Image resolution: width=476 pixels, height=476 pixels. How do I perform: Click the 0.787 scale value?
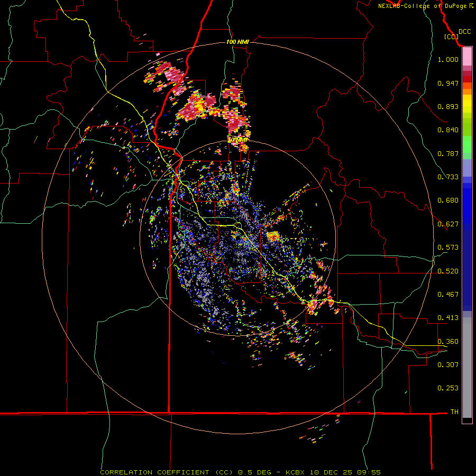pos(448,153)
